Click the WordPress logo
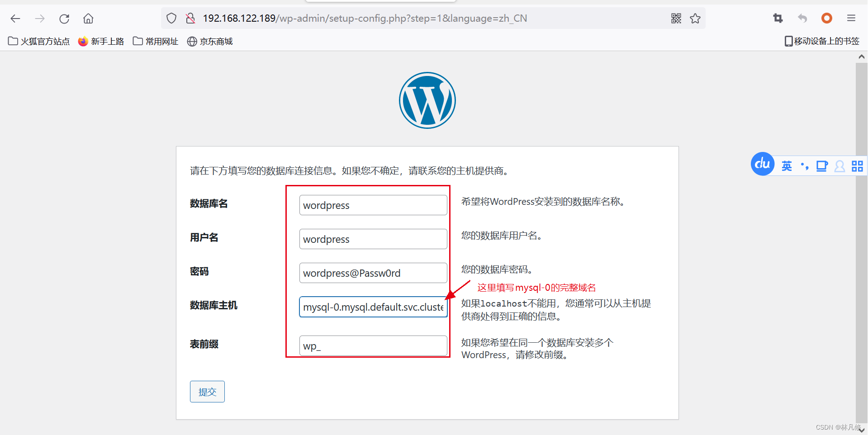Image resolution: width=868 pixels, height=435 pixels. point(427,100)
